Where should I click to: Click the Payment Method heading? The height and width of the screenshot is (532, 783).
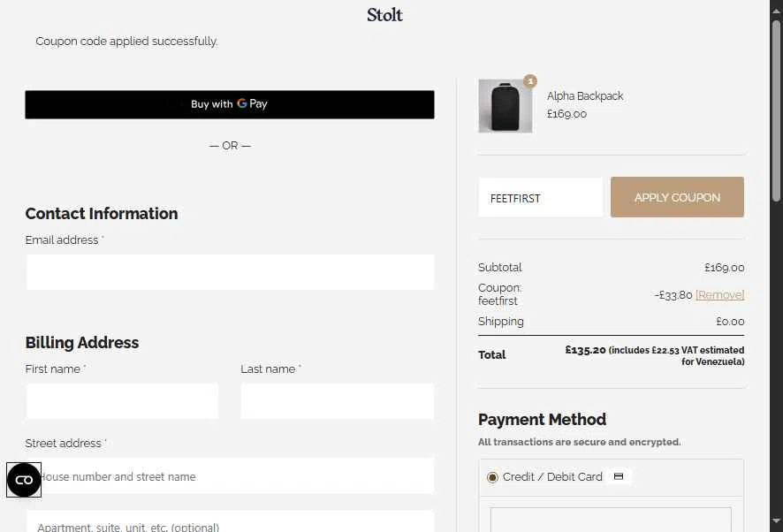coord(542,419)
